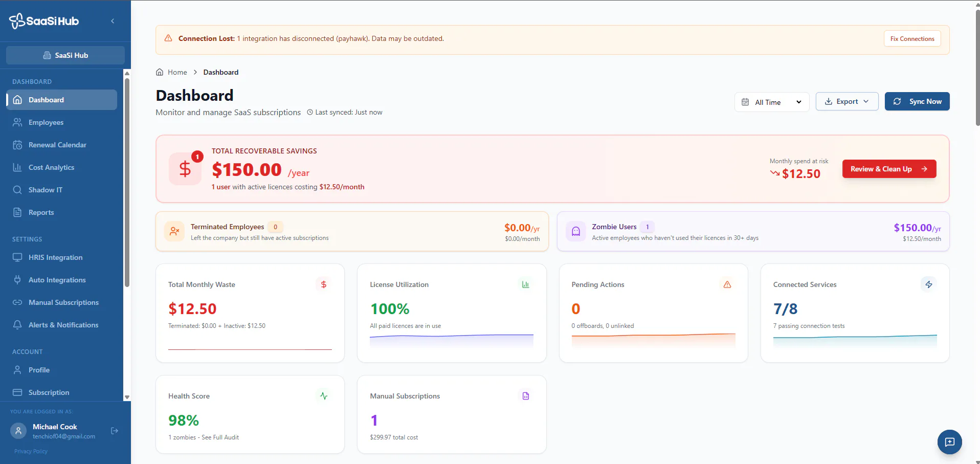Go to Employees in the sidebar
This screenshot has width=980, height=464.
tap(61, 122)
